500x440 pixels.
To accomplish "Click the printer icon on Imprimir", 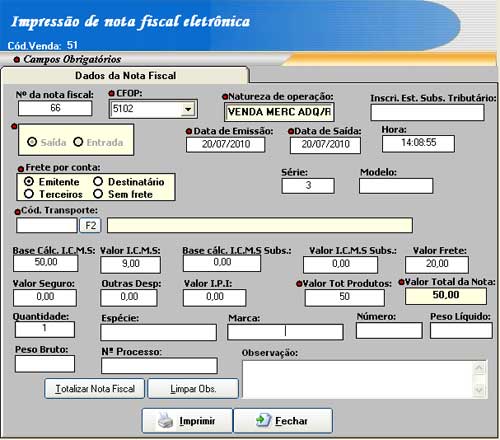I will 165,420.
